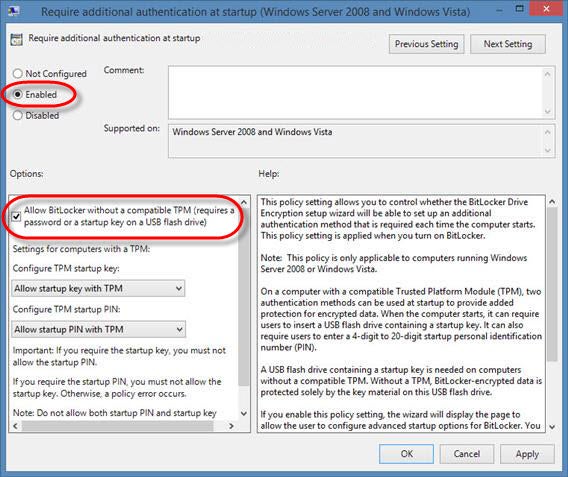Screen dimensions: 568x477
Task: Click the Supported on text field
Action: tap(355, 141)
